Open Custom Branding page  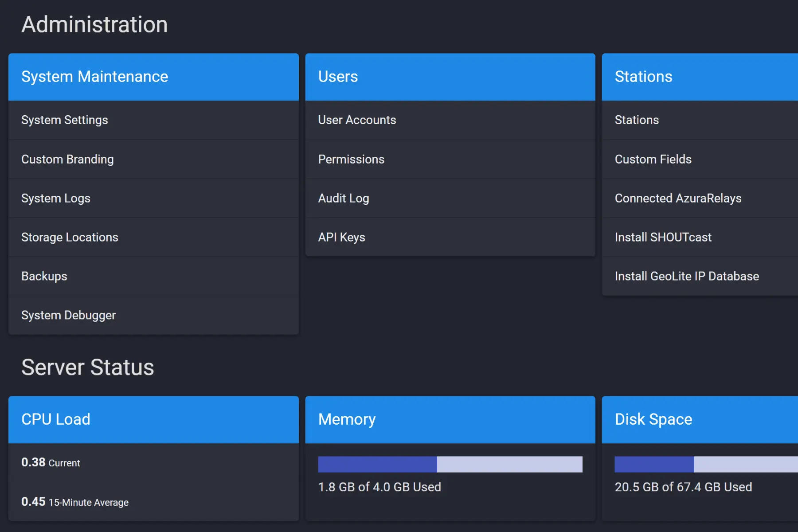point(67,159)
